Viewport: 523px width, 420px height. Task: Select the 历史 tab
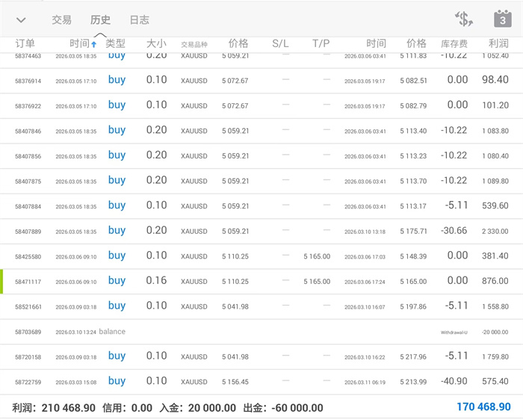coord(100,20)
